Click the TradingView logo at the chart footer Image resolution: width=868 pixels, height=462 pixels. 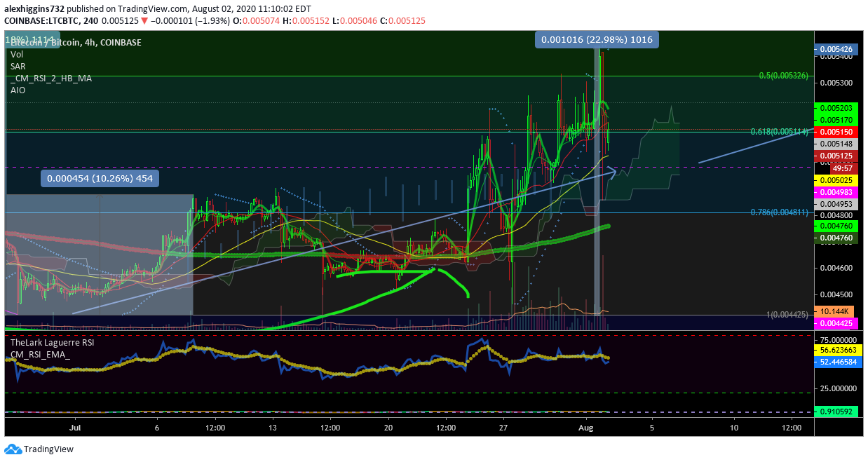pos(39,449)
